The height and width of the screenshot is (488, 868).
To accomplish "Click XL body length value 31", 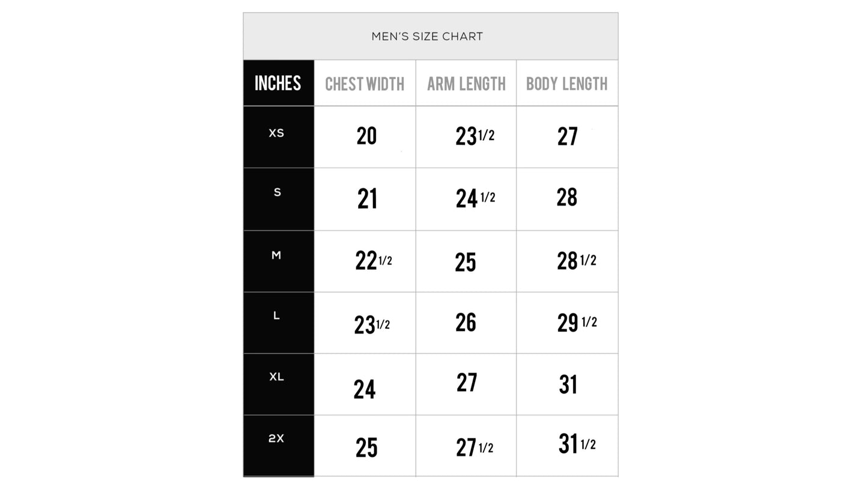I will point(568,385).
